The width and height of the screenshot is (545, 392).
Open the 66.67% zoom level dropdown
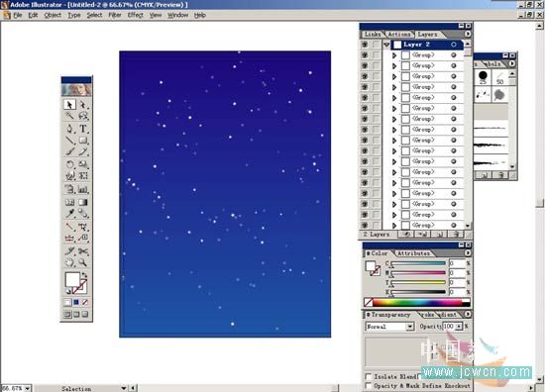coord(27,388)
